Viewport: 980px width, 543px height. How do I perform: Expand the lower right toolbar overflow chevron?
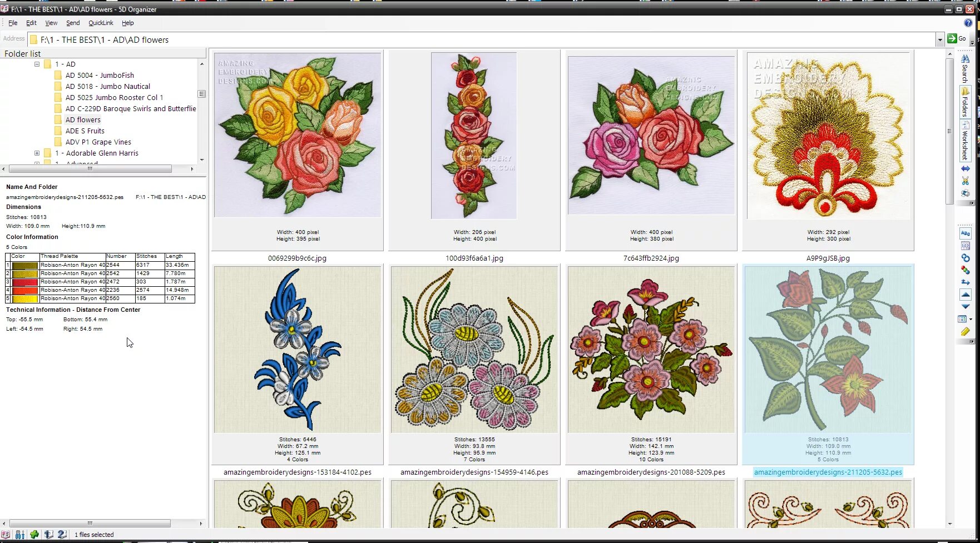(x=972, y=341)
